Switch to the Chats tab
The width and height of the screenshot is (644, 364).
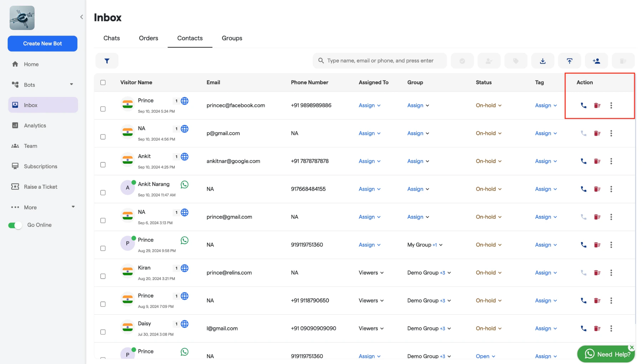pyautogui.click(x=112, y=38)
